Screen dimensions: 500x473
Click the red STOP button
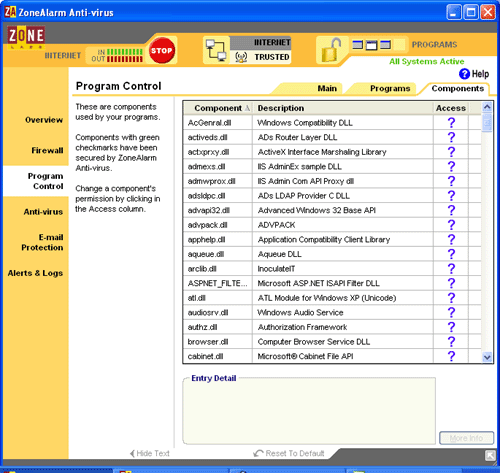tap(162, 50)
